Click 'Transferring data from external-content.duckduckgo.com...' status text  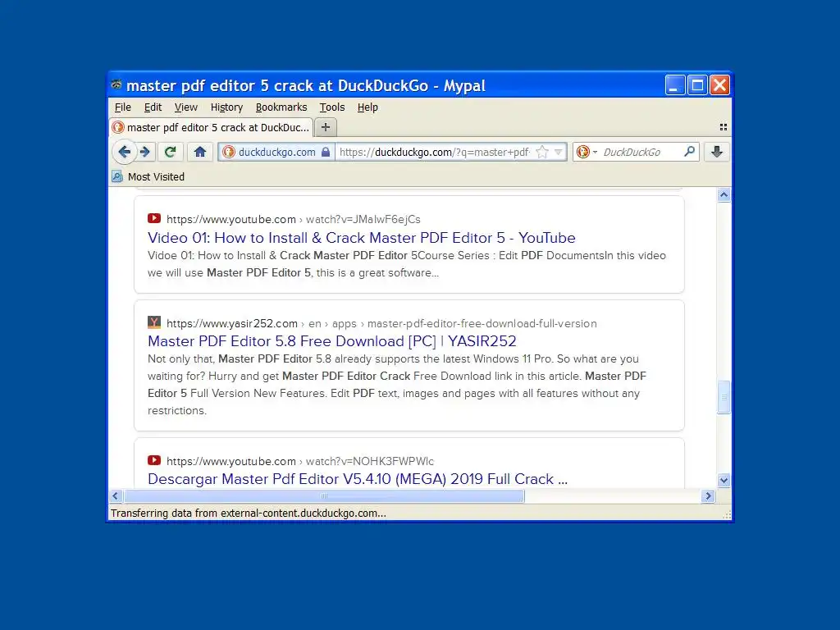248,514
